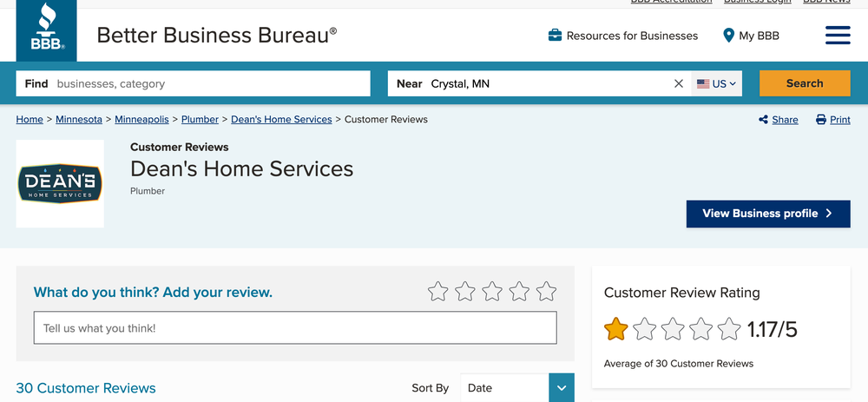Click the Dean's Home Services logo

(x=60, y=183)
